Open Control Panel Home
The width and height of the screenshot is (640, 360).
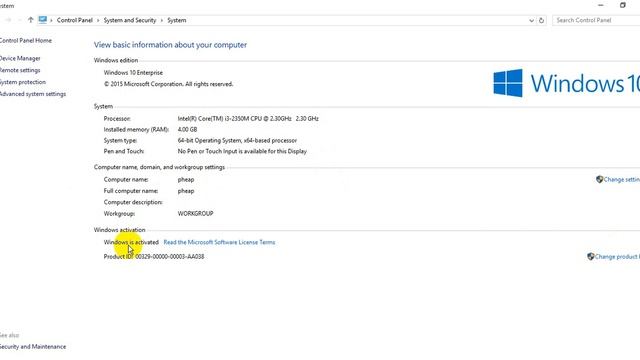(25, 40)
